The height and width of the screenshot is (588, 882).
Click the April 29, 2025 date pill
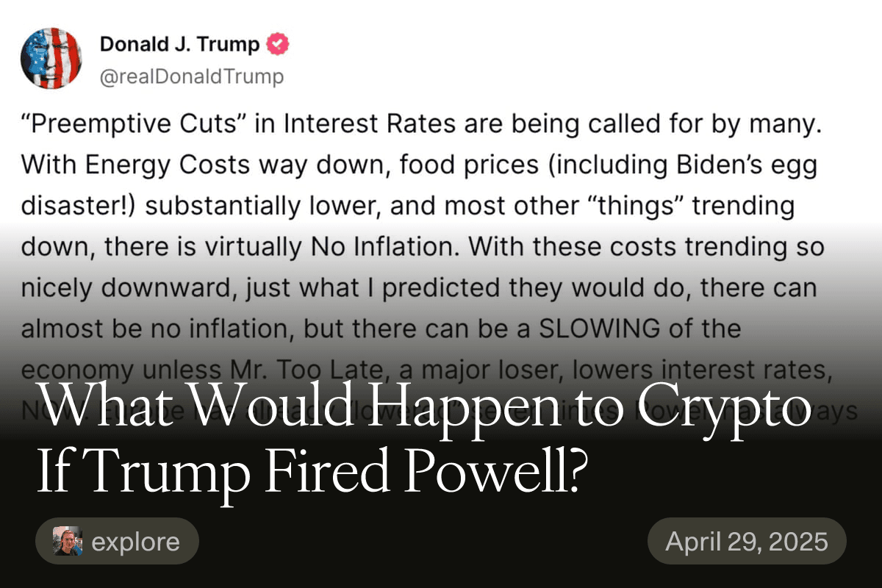[747, 542]
